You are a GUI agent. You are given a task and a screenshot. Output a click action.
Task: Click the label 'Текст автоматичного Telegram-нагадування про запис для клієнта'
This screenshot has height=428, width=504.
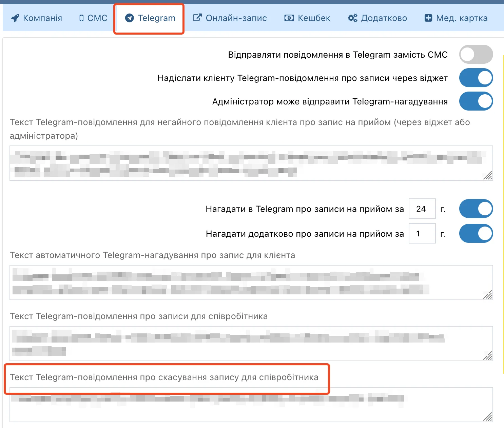pyautogui.click(x=152, y=255)
